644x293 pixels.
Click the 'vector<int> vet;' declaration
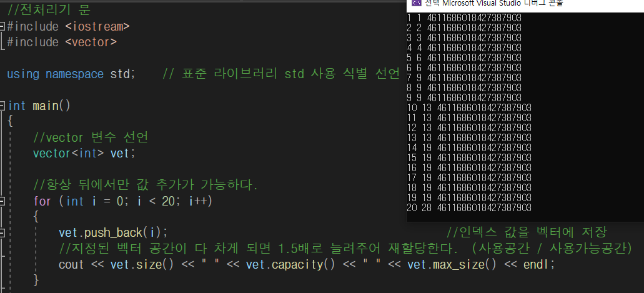pyautogui.click(x=84, y=153)
